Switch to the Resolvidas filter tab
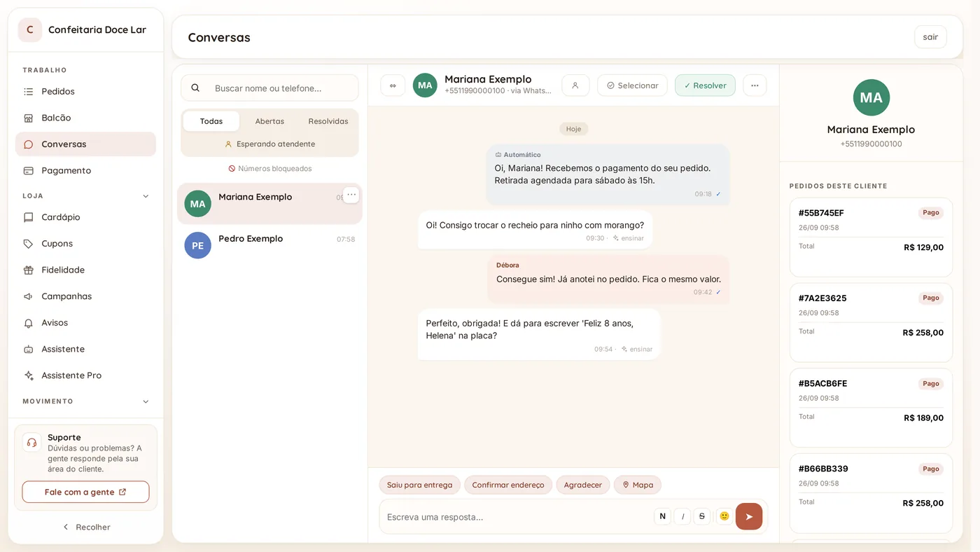The width and height of the screenshot is (980, 552). [x=328, y=121]
